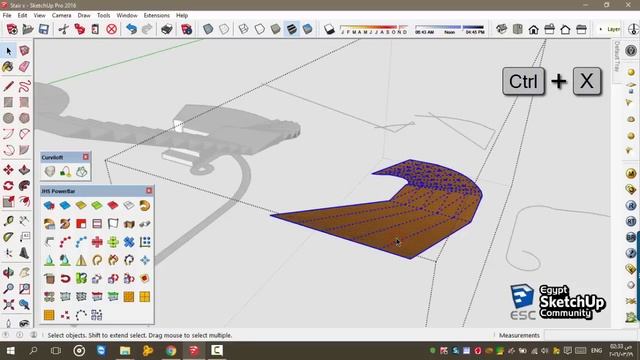Toggle the X-Ray face style
Screen dimensions: 640x360
click(x=208, y=29)
